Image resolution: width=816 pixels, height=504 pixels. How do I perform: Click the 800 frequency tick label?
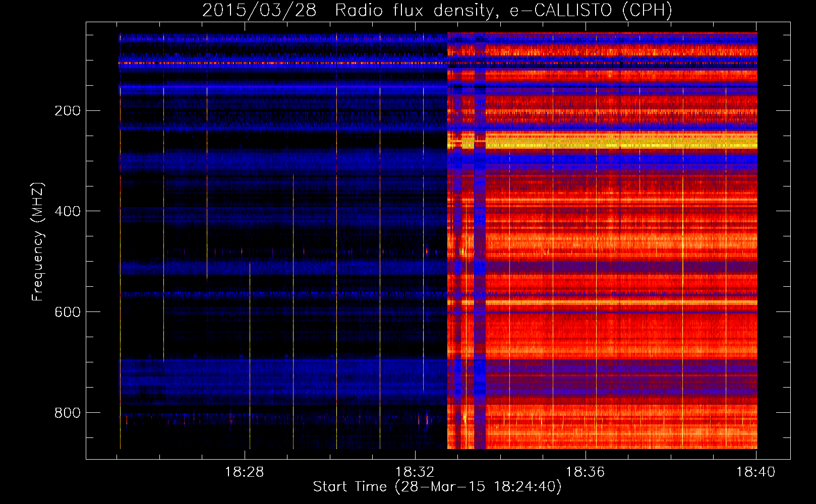(x=68, y=413)
